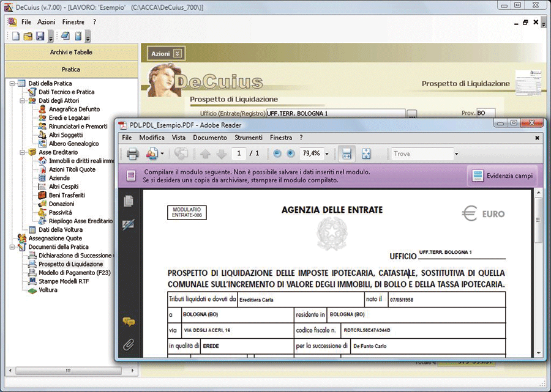Image resolution: width=551 pixels, height=392 pixels.
Task: Open the Signatures panel icon
Action: [x=129, y=224]
